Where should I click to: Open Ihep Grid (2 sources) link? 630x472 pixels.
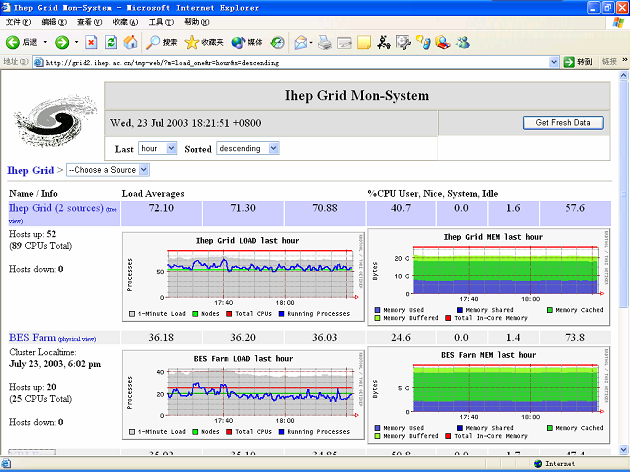56,208
